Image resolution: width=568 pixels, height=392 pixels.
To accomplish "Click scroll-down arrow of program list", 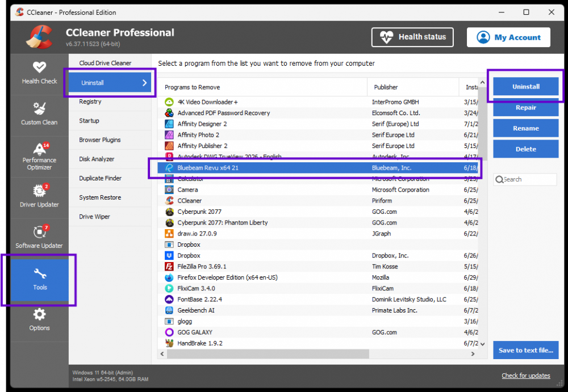I will [482, 344].
